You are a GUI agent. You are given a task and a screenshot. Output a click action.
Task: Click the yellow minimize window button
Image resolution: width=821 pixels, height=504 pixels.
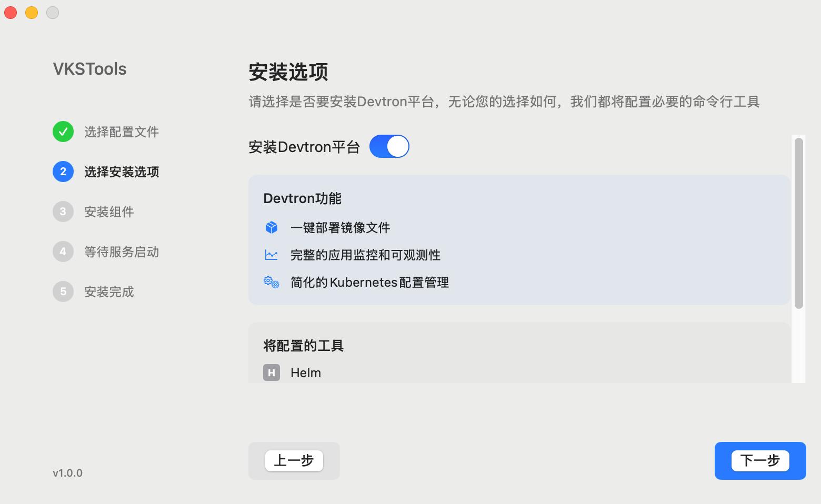point(32,13)
